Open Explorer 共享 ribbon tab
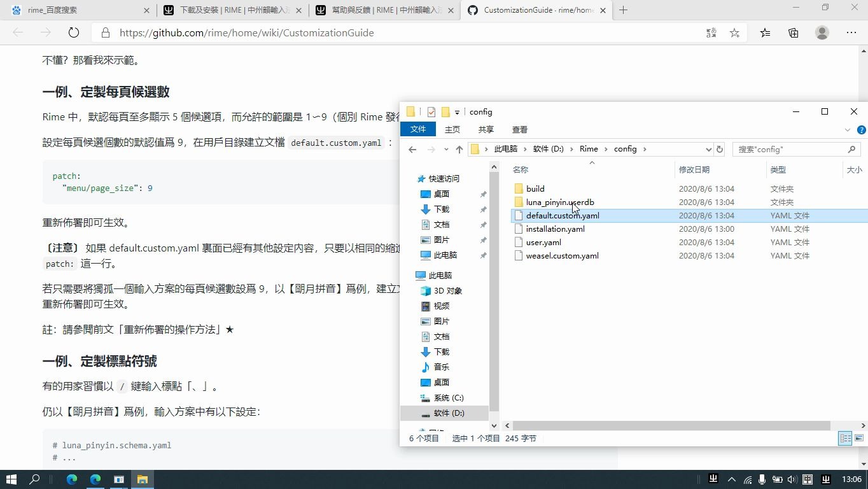This screenshot has width=868, height=489. [486, 129]
